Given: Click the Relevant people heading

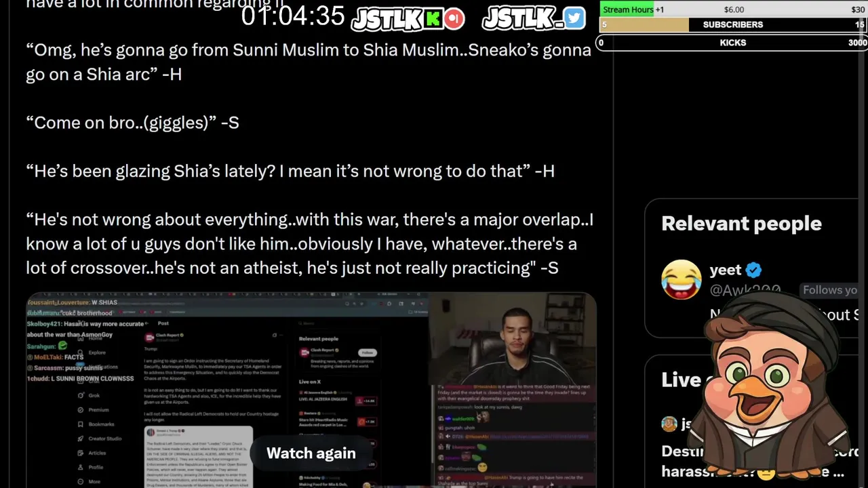Looking at the screenshot, I should click(x=741, y=223).
